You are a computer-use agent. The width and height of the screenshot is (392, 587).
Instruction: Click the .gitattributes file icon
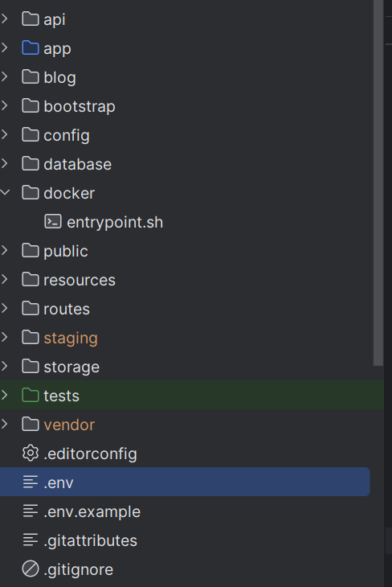pos(31,540)
